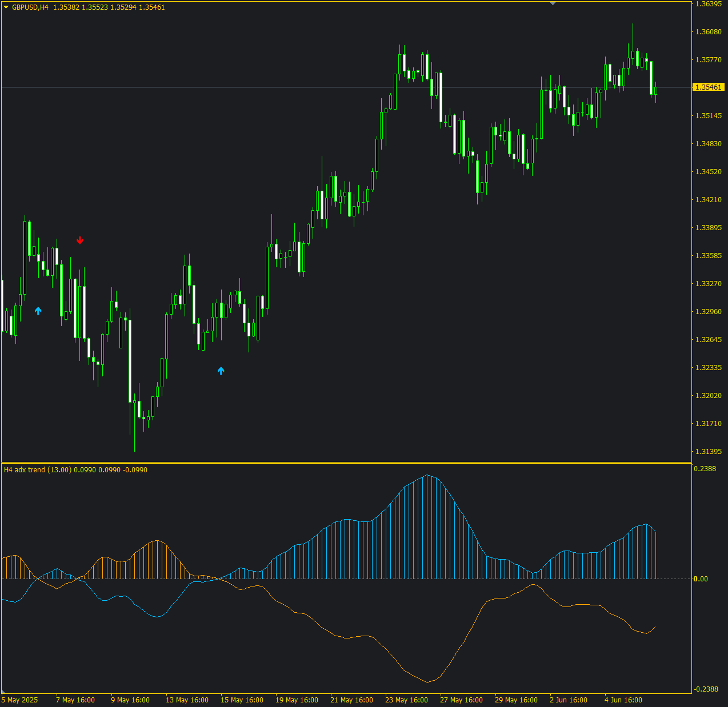Click the 27 May 16:00 time label
728x707 pixels.
tap(461, 700)
